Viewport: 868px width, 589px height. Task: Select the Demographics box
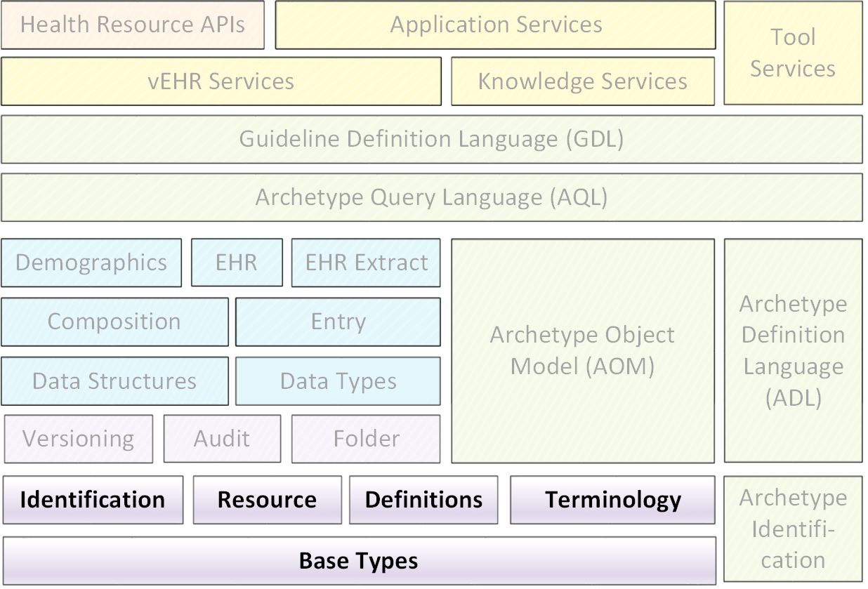point(91,263)
